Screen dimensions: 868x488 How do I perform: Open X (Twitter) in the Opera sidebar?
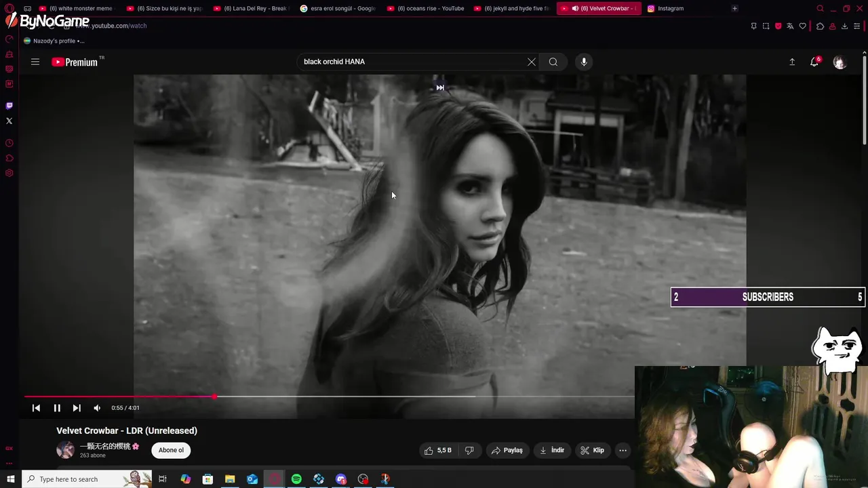9,121
